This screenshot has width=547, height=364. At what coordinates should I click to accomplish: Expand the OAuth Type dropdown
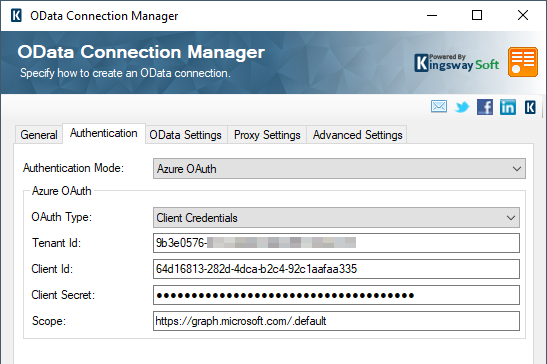[336, 217]
